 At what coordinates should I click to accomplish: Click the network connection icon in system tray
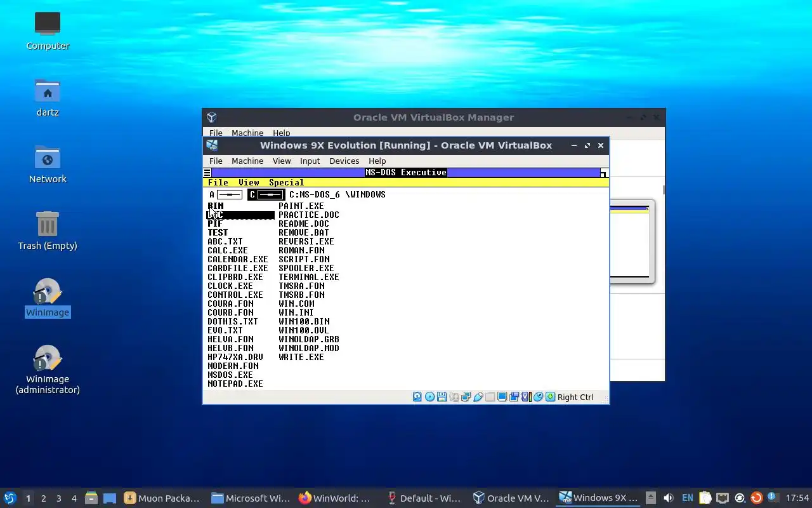coord(723,498)
